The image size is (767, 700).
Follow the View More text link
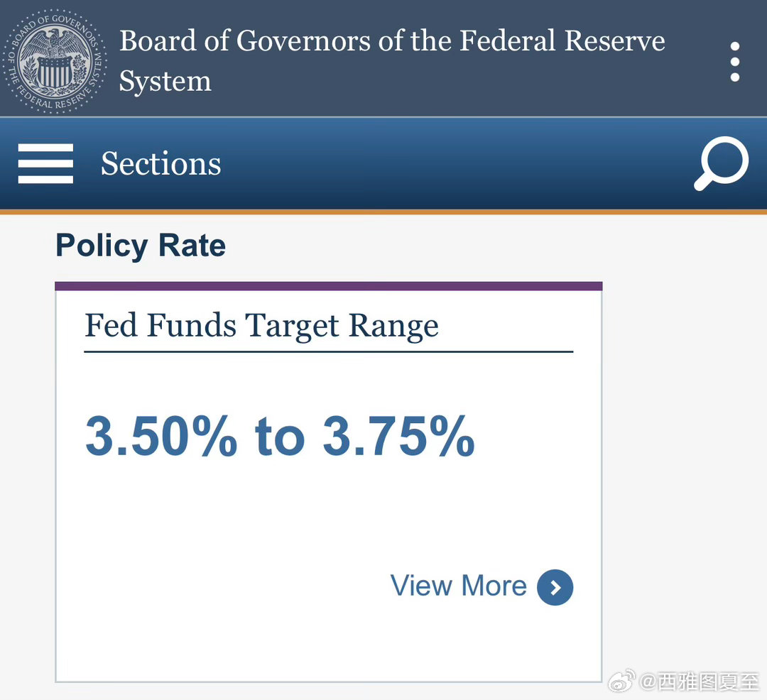coord(459,586)
